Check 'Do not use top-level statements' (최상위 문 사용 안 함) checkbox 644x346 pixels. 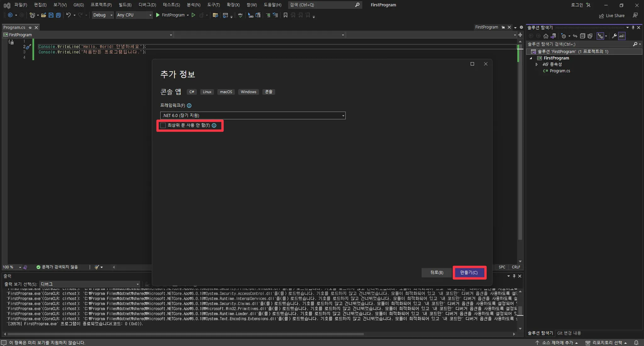pyautogui.click(x=163, y=125)
